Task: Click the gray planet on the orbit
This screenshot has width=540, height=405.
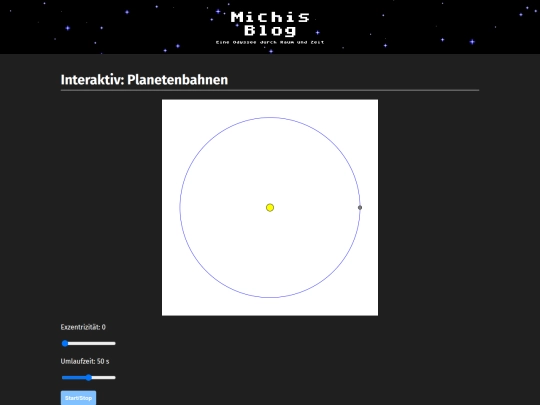Action: click(360, 207)
